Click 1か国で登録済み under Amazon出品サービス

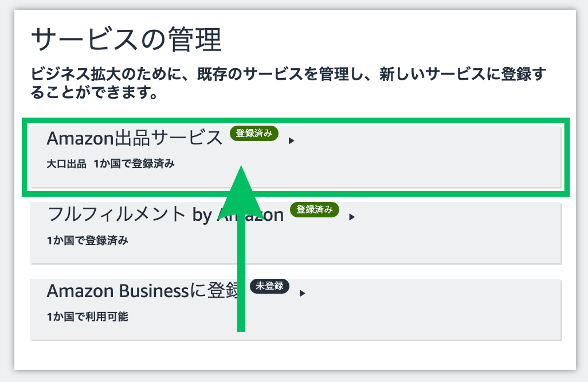tap(134, 164)
